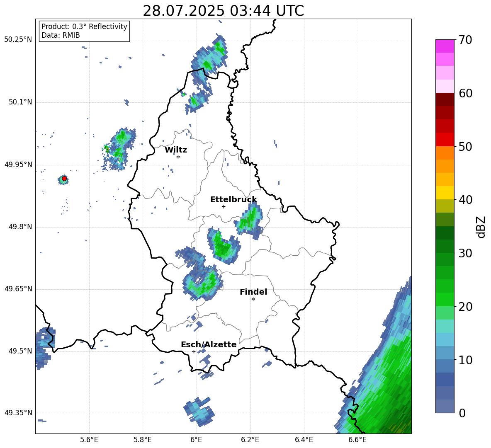Click the Wiltz cross marker
The image size is (491, 448).
tap(178, 157)
